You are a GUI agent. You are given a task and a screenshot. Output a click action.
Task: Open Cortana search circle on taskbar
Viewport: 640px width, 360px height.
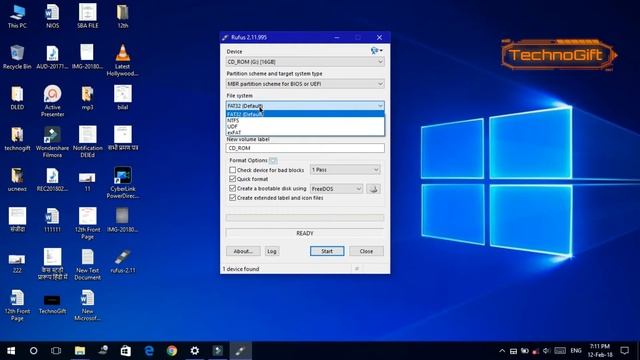tap(33, 351)
